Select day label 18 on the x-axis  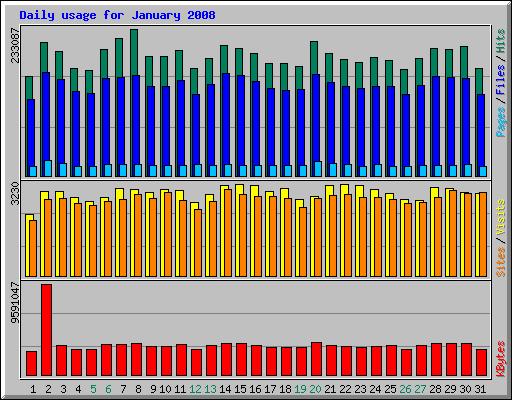click(x=285, y=389)
